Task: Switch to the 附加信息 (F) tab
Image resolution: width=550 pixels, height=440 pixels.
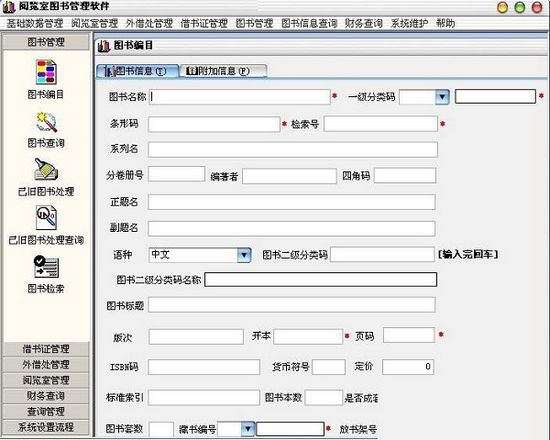Action: coord(223,71)
